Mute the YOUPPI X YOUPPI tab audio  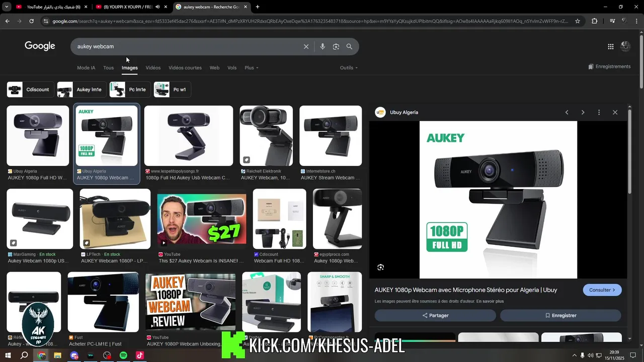(157, 7)
